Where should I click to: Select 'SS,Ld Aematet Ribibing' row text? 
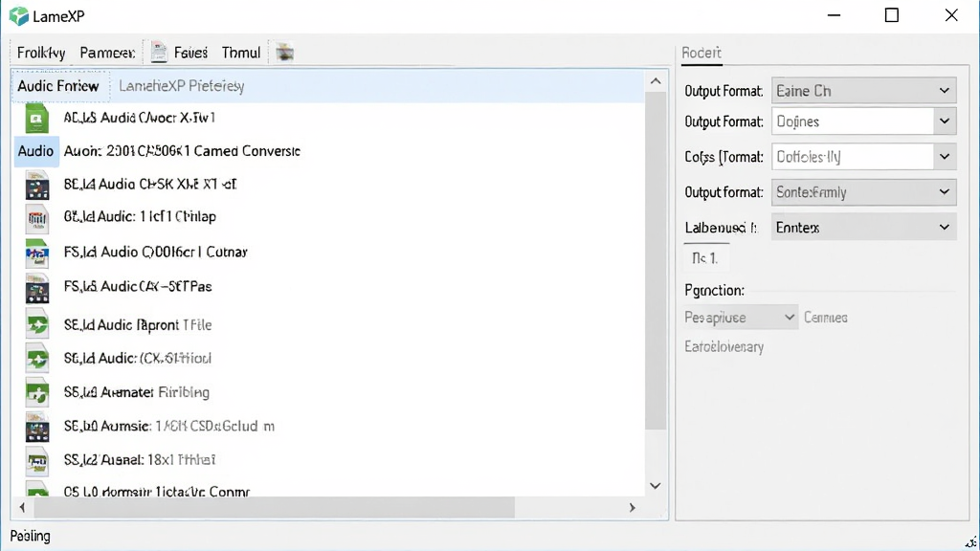click(136, 392)
